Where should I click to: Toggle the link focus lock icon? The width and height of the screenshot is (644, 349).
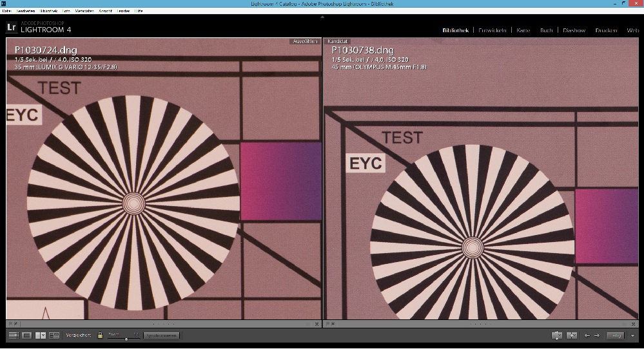(x=100, y=335)
